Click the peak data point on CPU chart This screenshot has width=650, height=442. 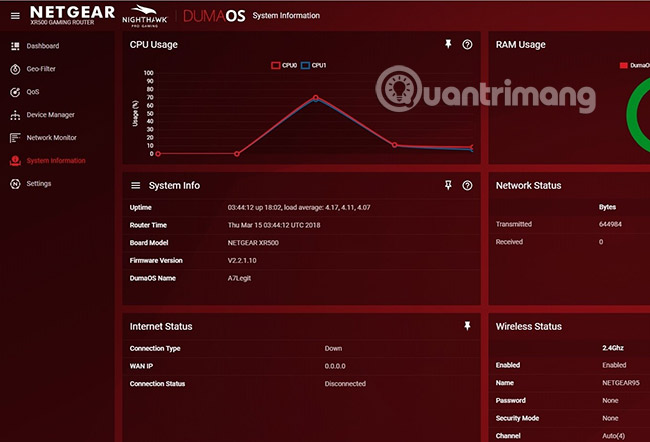click(316, 98)
